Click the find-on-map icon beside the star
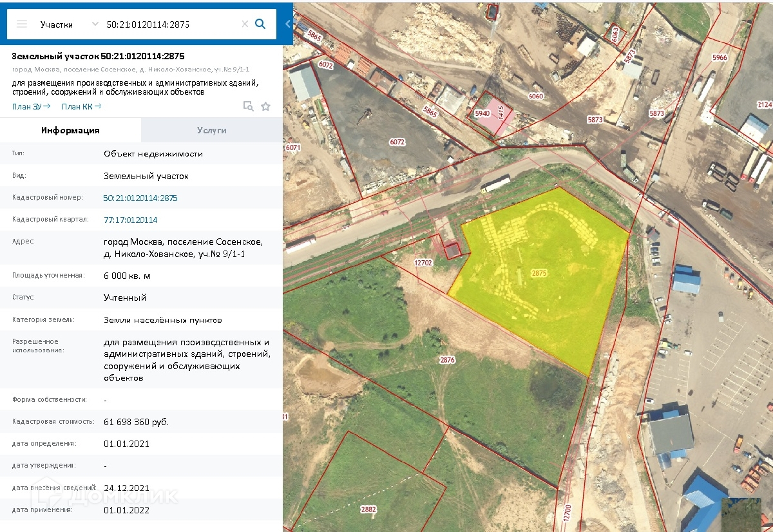The width and height of the screenshot is (773, 532). pyautogui.click(x=248, y=106)
